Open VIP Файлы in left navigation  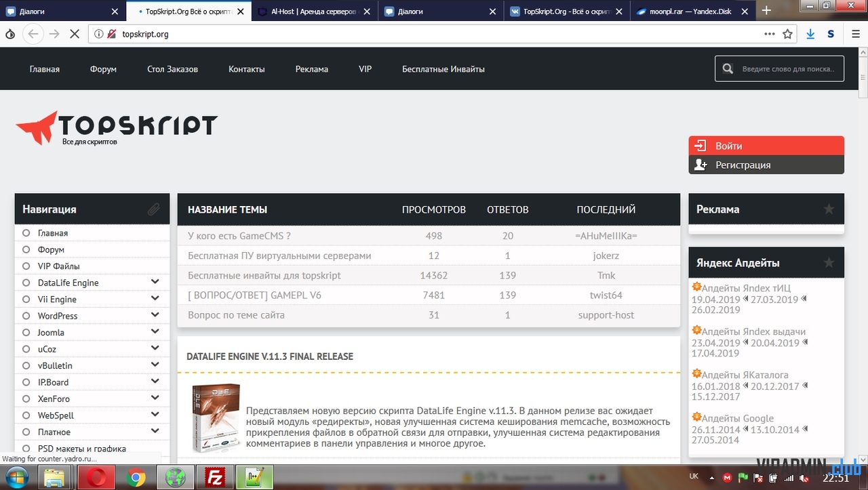point(58,266)
